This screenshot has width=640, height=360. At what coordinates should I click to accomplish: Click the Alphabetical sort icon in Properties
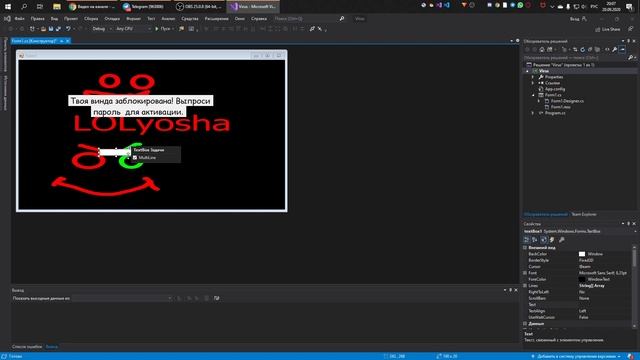coord(535,240)
